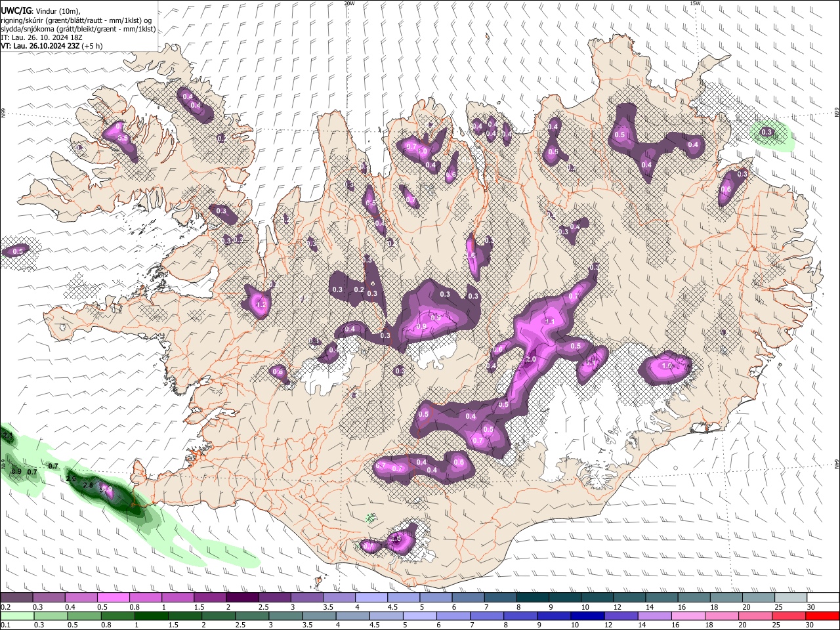
Task: Select the gray-green 3 rain legend swatch
Action: pos(285,616)
